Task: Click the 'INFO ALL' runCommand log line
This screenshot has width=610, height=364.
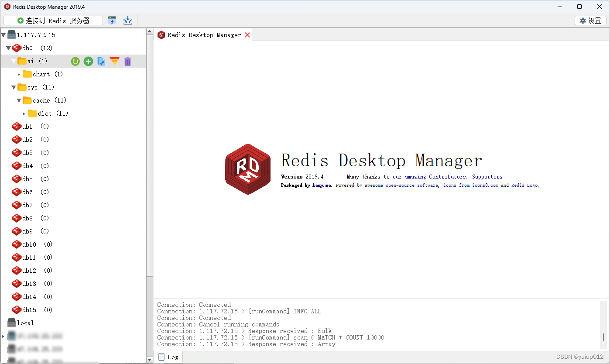Action: pyautogui.click(x=239, y=311)
